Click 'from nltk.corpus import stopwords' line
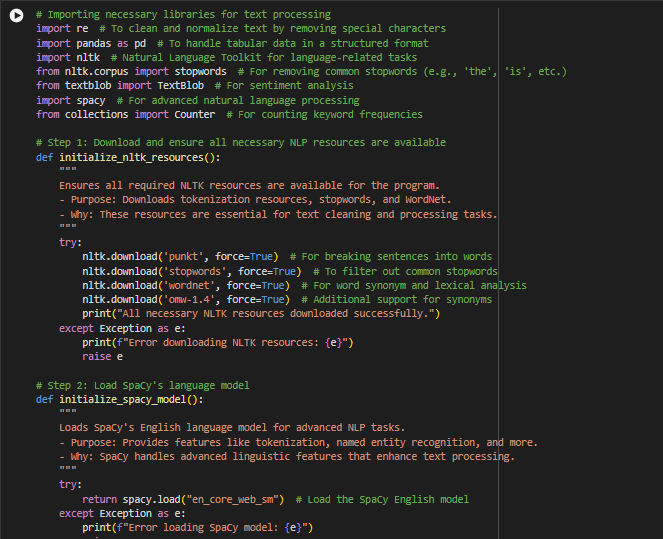The image size is (663, 539). [301, 72]
